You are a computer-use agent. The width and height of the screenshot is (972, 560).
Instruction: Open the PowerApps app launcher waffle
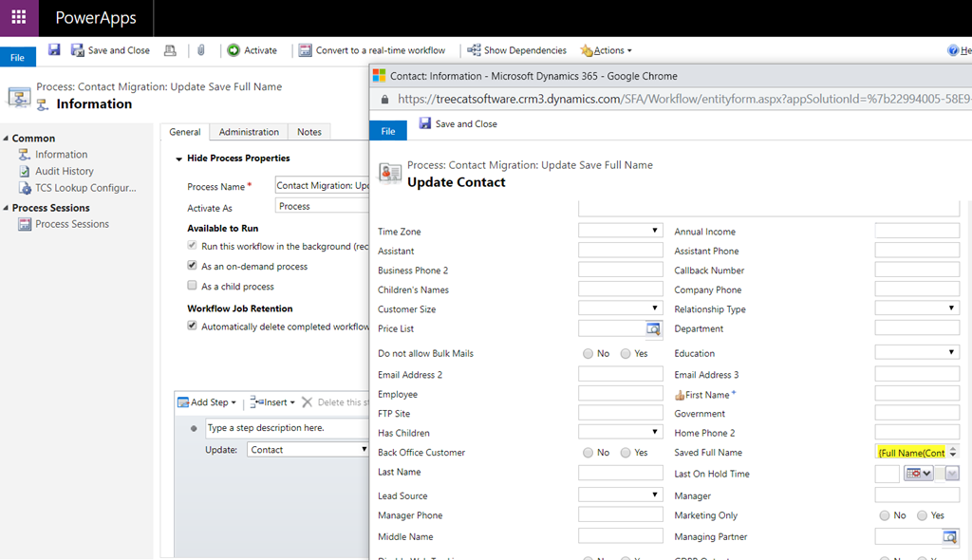click(x=19, y=17)
